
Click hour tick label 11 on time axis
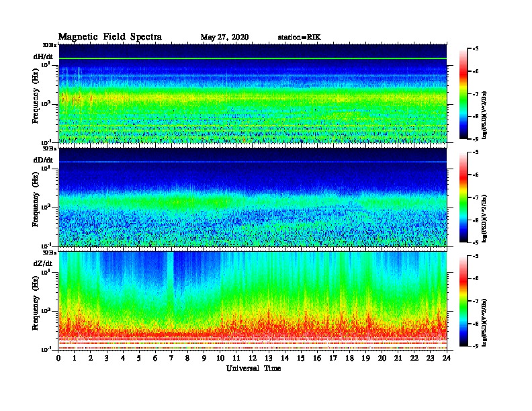pyautogui.click(x=236, y=358)
